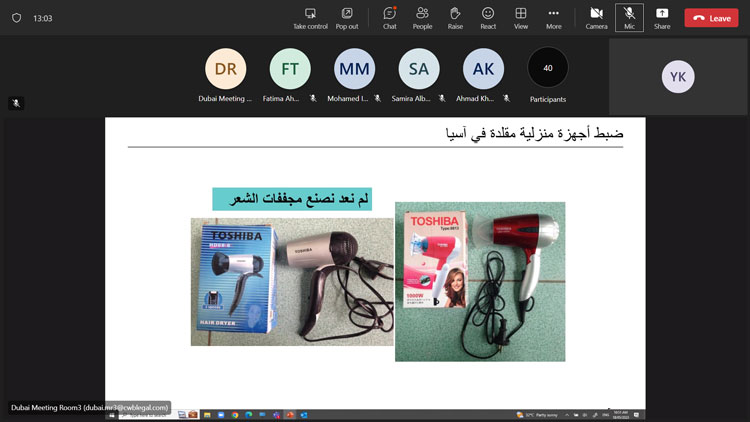The height and width of the screenshot is (422, 750).
Task: Pop out the shared content
Action: (347, 17)
